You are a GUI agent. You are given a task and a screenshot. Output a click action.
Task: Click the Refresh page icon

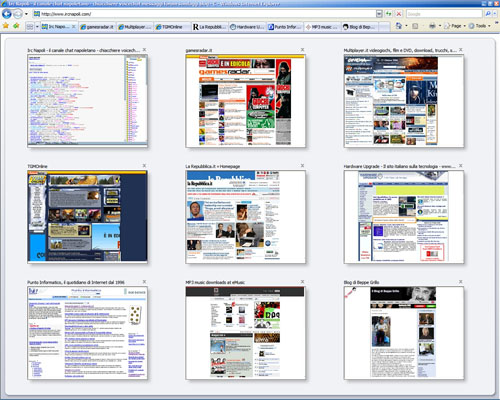click(389, 14)
